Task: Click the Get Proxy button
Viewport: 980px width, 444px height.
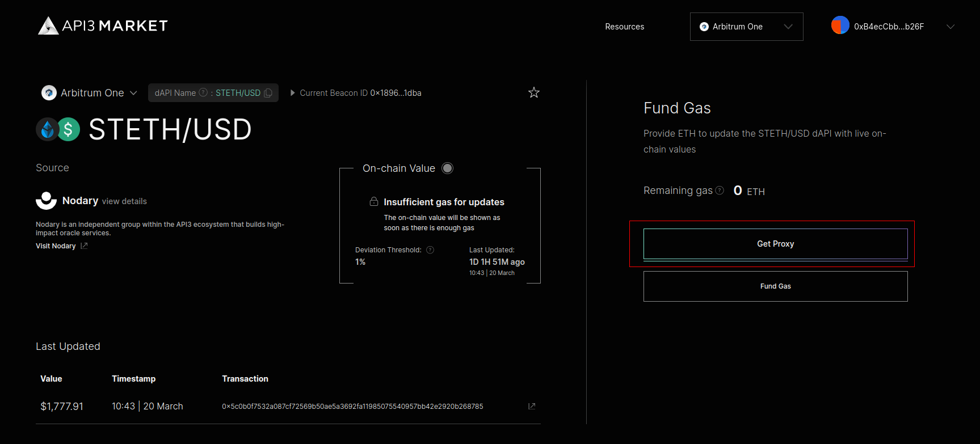Action: coord(775,244)
